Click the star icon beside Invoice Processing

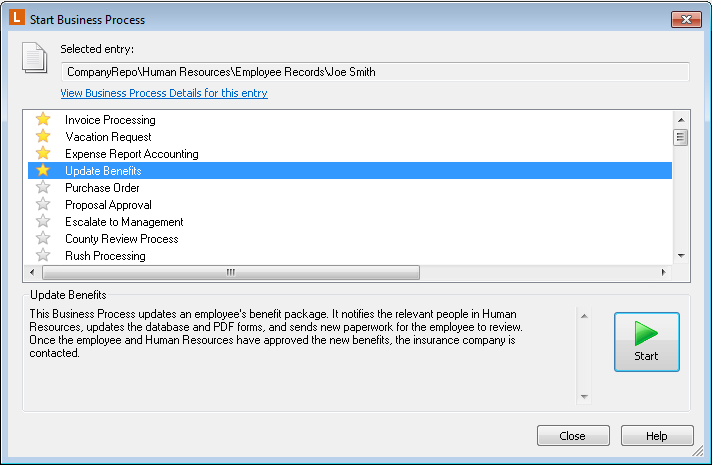[x=43, y=120]
